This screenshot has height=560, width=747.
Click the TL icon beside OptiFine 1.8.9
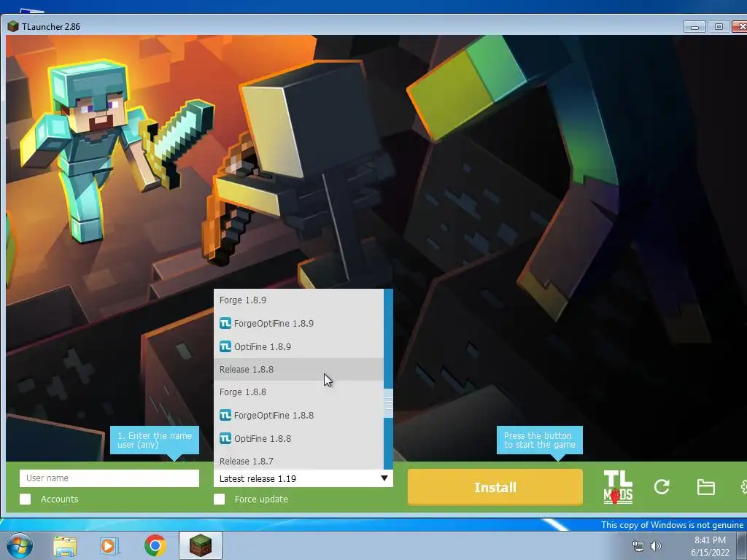point(225,346)
